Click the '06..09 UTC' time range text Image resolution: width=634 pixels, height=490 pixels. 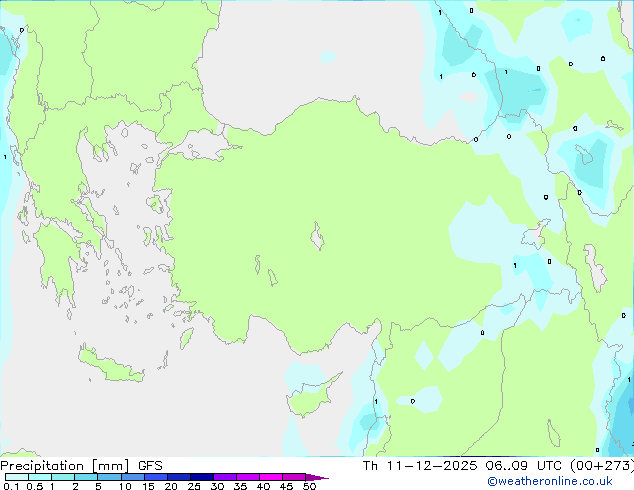coord(523,466)
